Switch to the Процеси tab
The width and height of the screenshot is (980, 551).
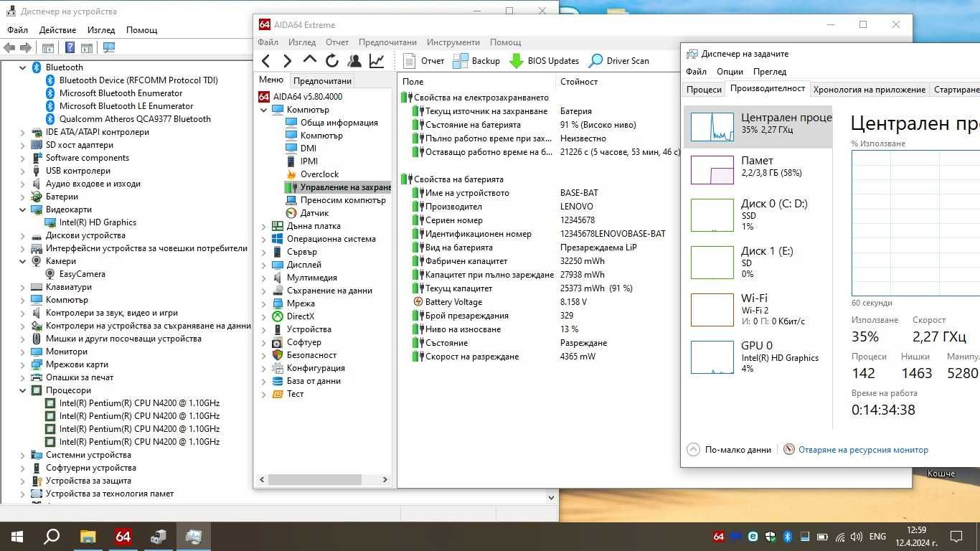(x=704, y=90)
